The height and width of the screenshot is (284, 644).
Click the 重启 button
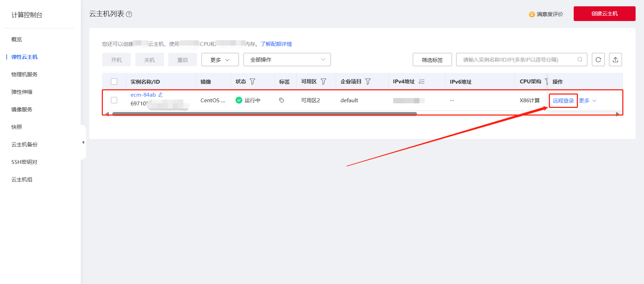pyautogui.click(x=182, y=60)
